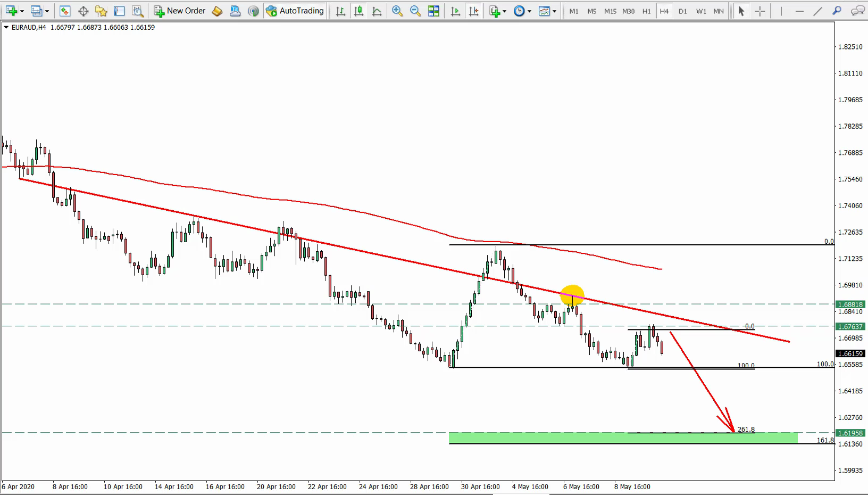Select the M5 timeframe

coord(592,11)
